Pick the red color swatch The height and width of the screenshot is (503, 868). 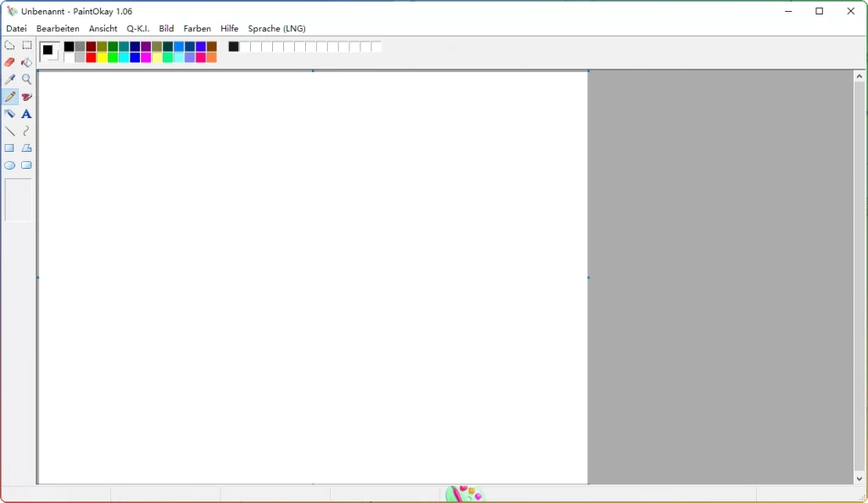click(91, 57)
